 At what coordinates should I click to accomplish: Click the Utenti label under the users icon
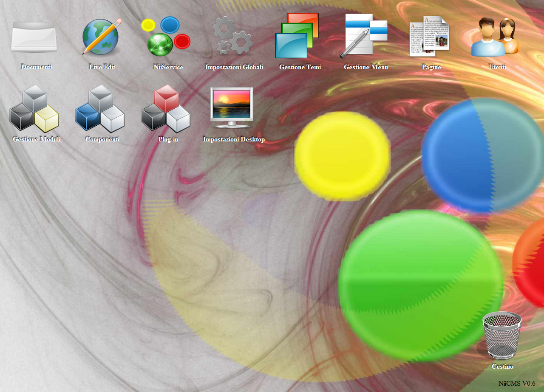[497, 67]
